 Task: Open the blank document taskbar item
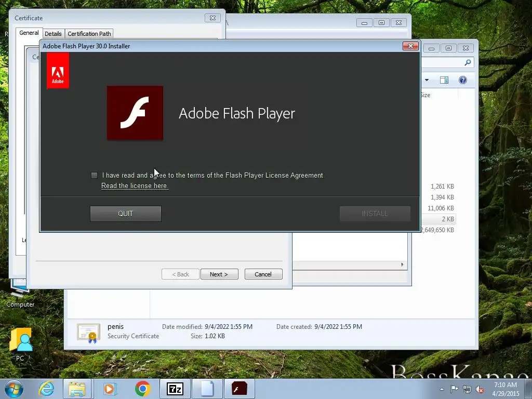pyautogui.click(x=207, y=389)
